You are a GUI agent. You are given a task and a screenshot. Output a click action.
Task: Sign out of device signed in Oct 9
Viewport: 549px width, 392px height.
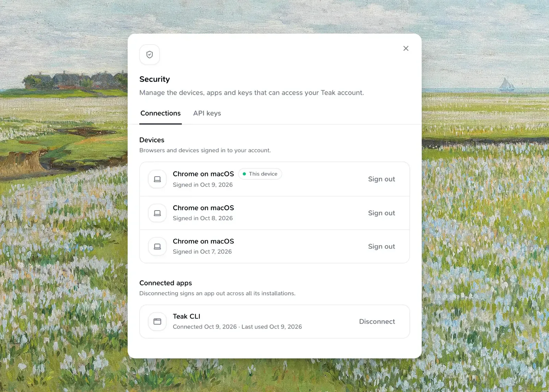click(382, 179)
